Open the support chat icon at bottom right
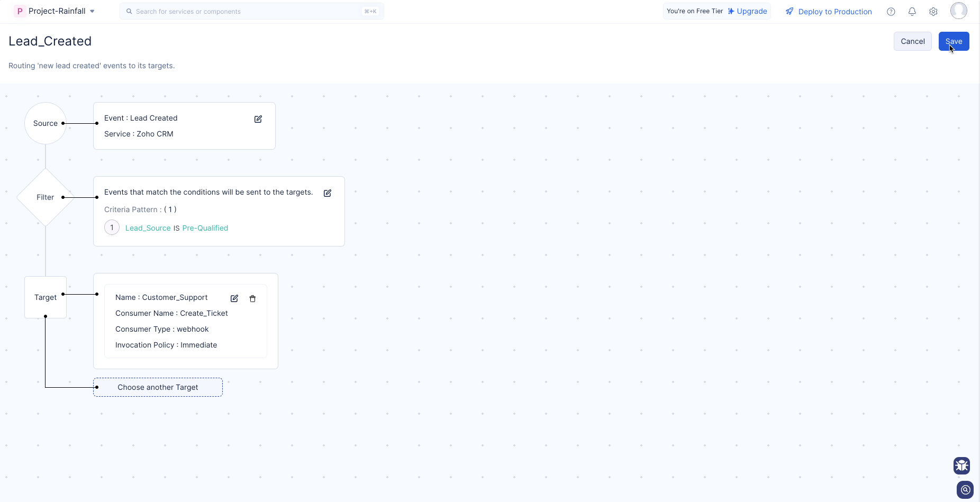Screen dimensions: 980x502 (965, 490)
